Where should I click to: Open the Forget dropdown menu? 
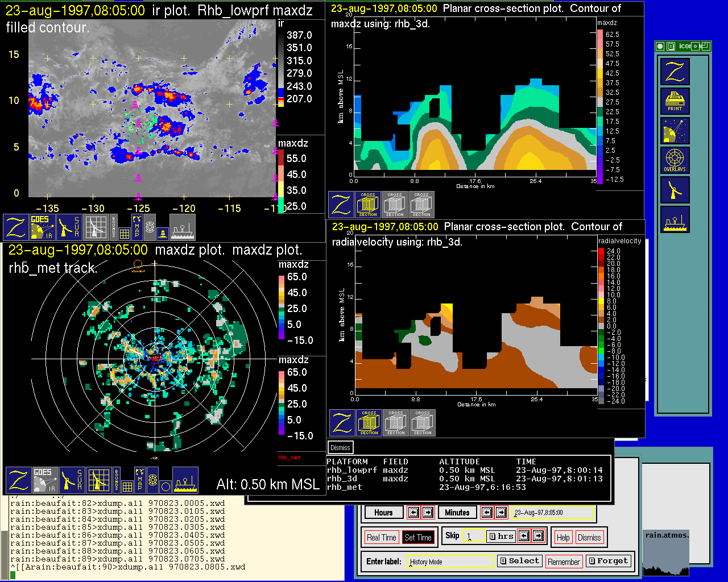pos(608,561)
